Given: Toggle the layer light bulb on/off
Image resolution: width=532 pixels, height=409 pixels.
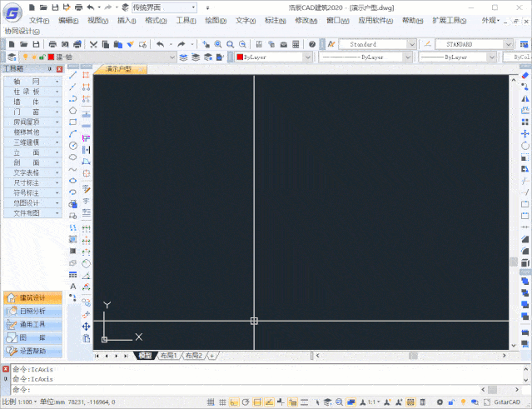Looking at the screenshot, I should point(25,57).
